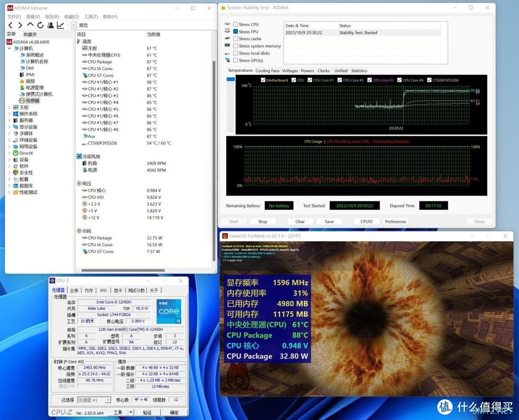Open the 工具(T) menu in AIDA64
Screen dimensions: 519x420
point(91,16)
